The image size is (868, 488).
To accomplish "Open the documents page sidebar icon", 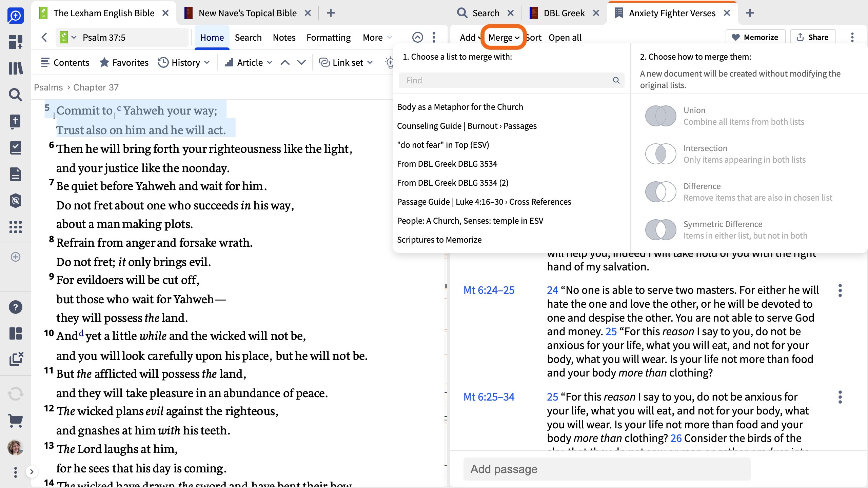I will pos(16,174).
